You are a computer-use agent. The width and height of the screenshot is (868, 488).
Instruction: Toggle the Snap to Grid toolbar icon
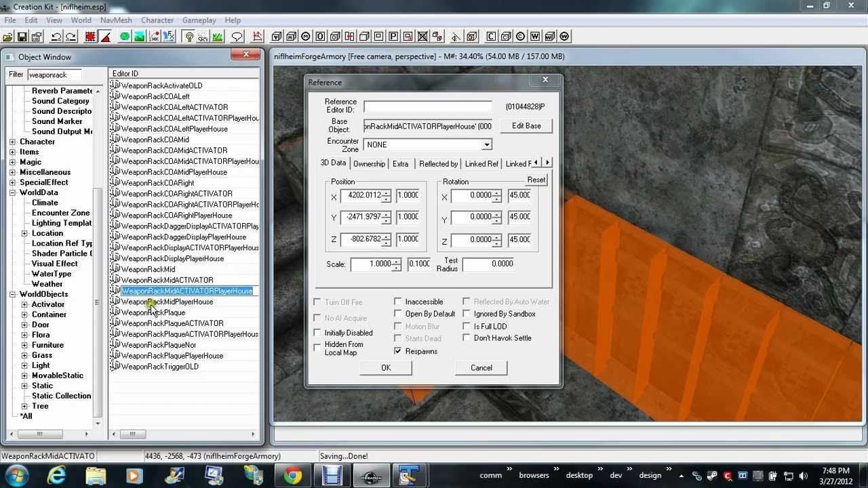(x=90, y=37)
